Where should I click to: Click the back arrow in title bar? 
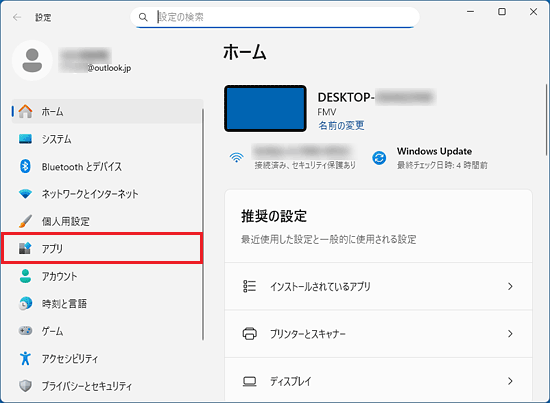(17, 17)
